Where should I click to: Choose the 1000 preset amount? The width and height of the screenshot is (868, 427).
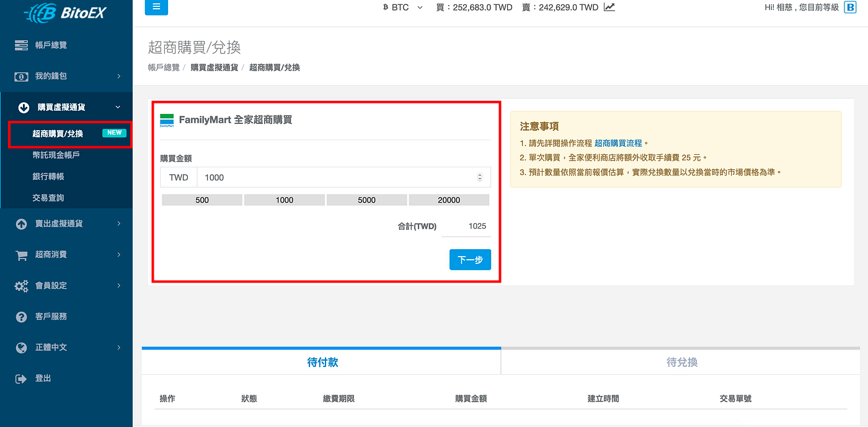click(285, 200)
